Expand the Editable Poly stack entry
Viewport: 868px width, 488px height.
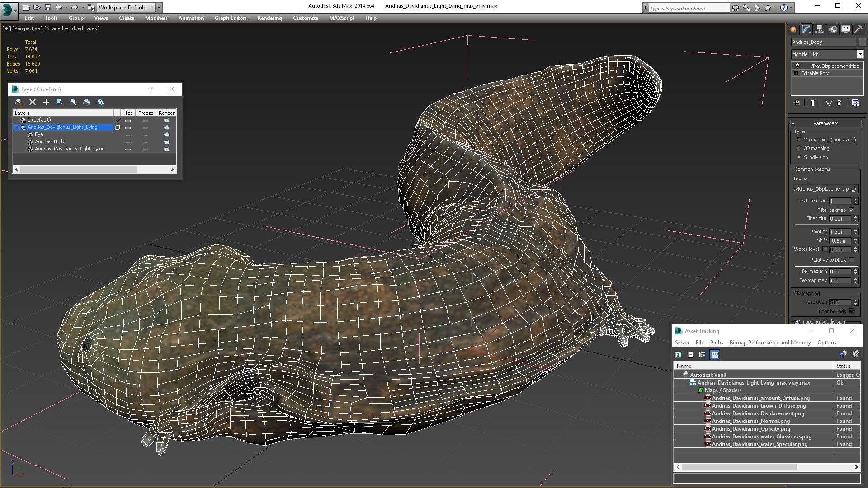click(x=797, y=73)
